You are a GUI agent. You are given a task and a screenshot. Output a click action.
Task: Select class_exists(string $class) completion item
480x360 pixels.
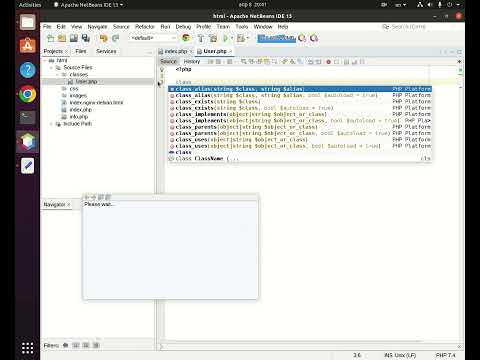pos(300,102)
